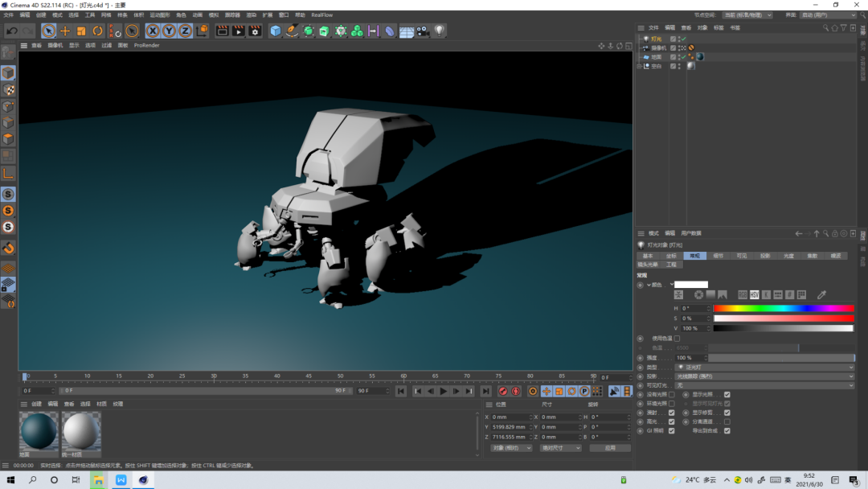The width and height of the screenshot is (868, 489).
Task: Toggle the Y axis lock icon
Action: click(169, 31)
